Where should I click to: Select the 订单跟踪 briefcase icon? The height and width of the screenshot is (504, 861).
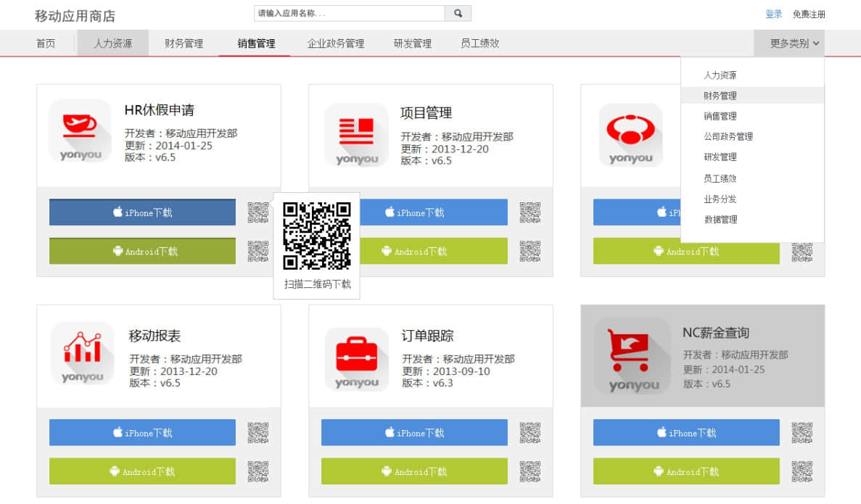tap(356, 359)
